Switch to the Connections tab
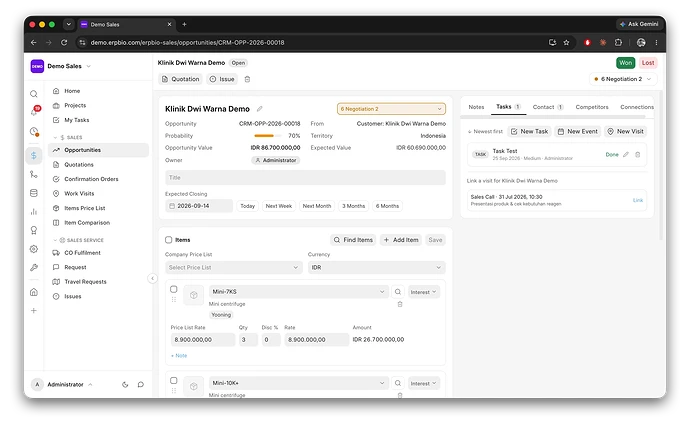This screenshot has width=690, height=429. [637, 107]
